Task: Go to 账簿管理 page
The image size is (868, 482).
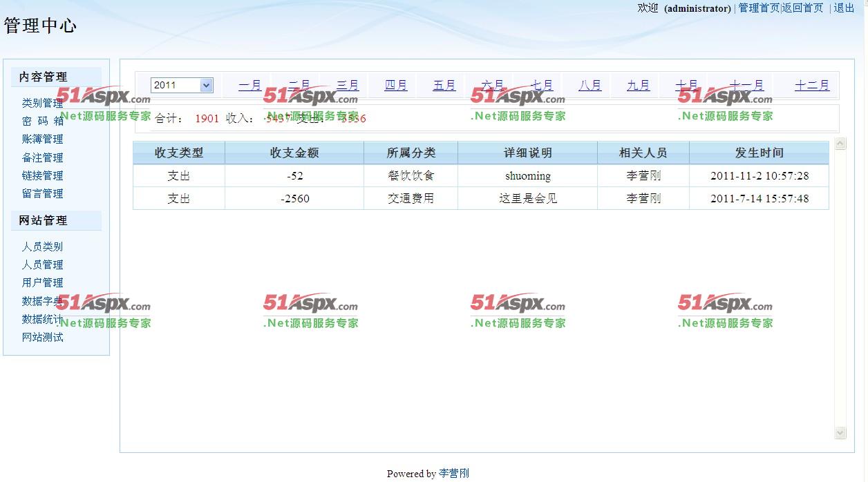Action: 42,139
